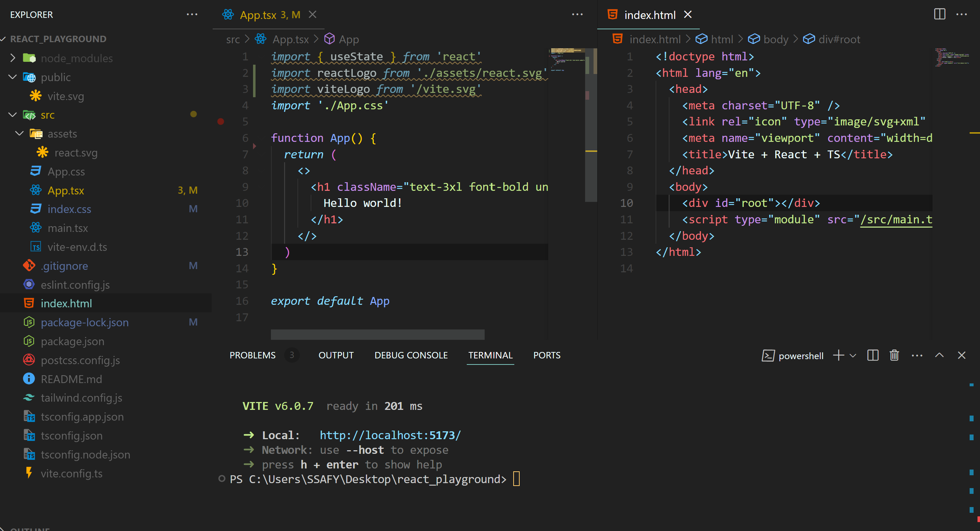Toggle the breakpoint on line 5
This screenshot has width=980, height=531.
pyautogui.click(x=221, y=121)
